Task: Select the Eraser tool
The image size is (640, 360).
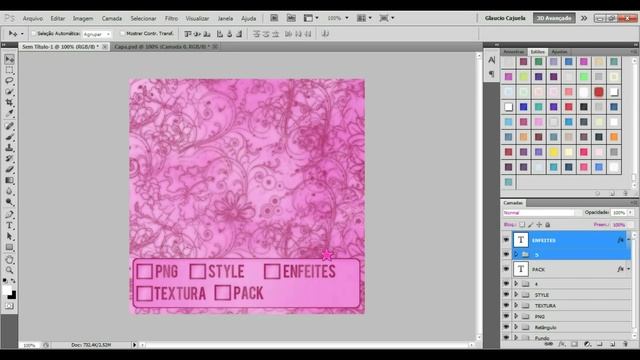Action: 9,169
